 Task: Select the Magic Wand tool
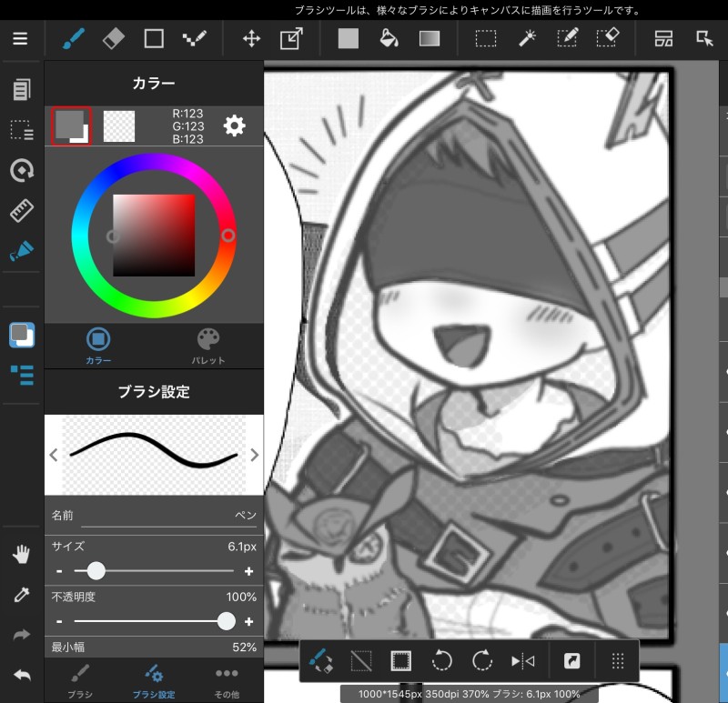click(527, 38)
